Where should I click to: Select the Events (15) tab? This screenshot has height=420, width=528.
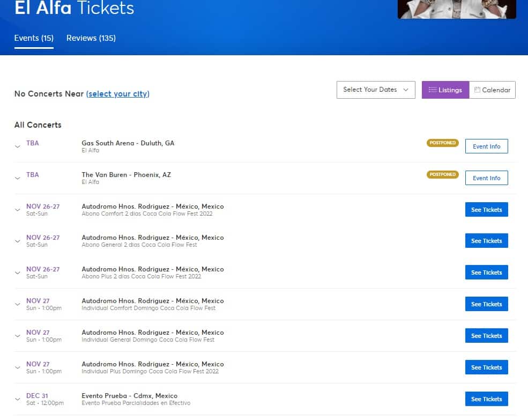click(33, 38)
